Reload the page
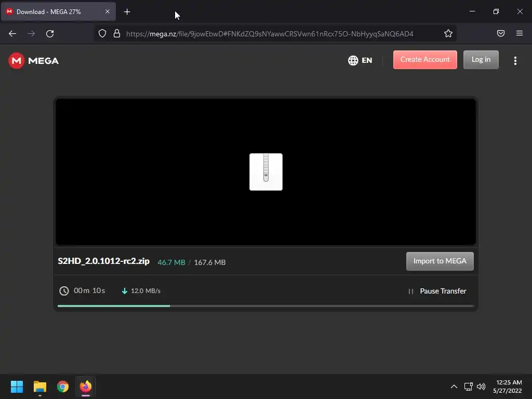Screen dimensions: 532x399 (50, 34)
